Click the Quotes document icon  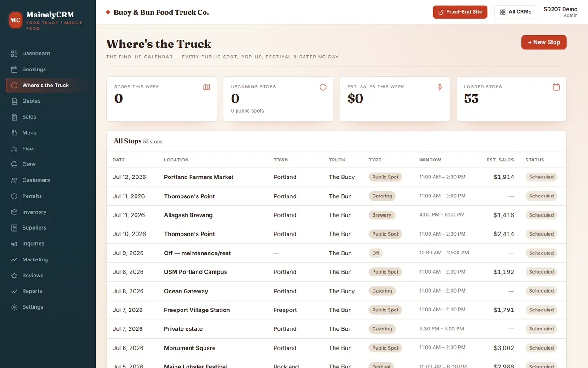pyautogui.click(x=14, y=101)
